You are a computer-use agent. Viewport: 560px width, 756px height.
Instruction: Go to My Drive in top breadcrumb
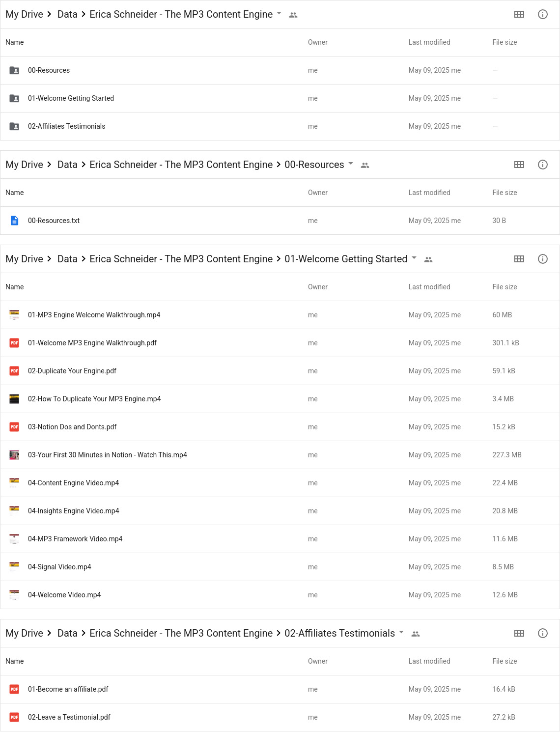[x=24, y=14]
